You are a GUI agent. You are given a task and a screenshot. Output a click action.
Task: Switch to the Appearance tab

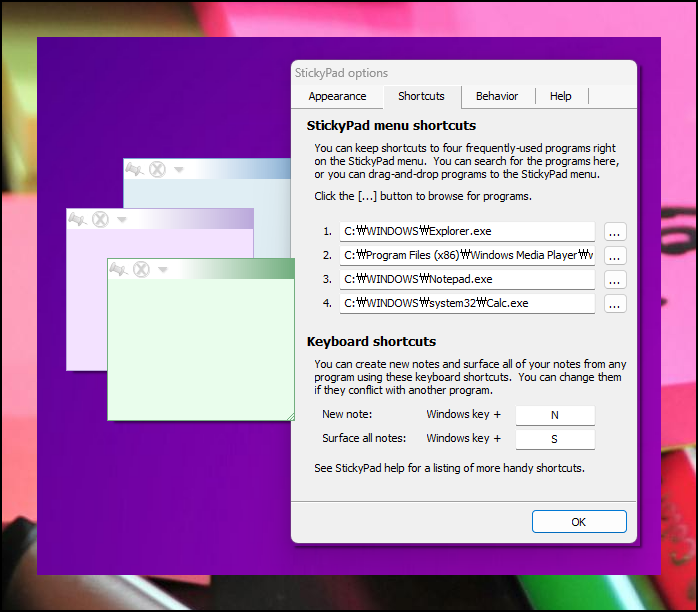coord(337,96)
